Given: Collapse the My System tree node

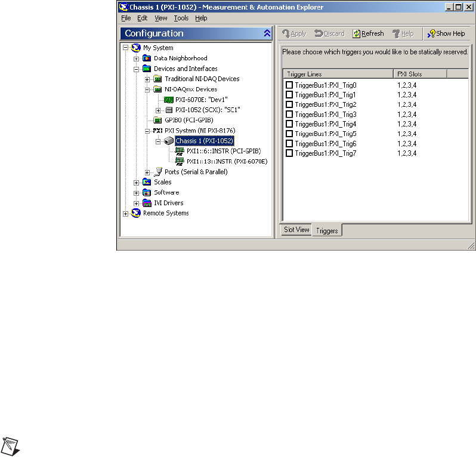Looking at the screenshot, I should tap(125, 48).
